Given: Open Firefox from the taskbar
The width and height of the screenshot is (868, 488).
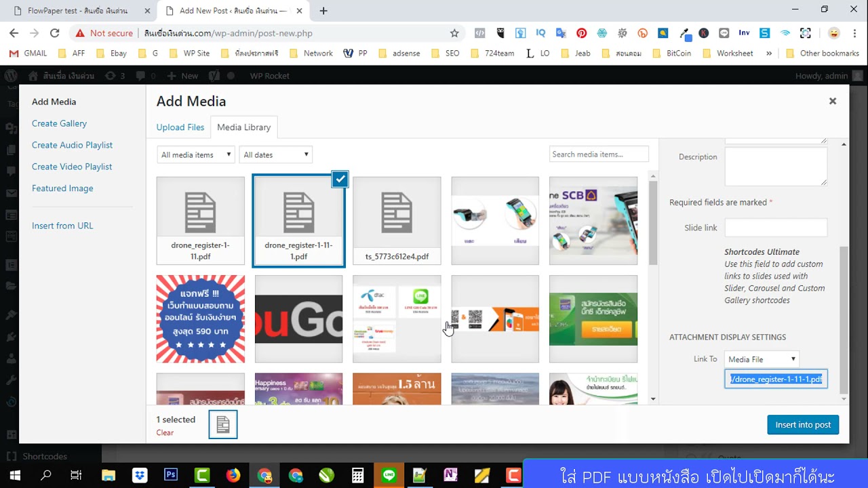Looking at the screenshot, I should pos(233,475).
